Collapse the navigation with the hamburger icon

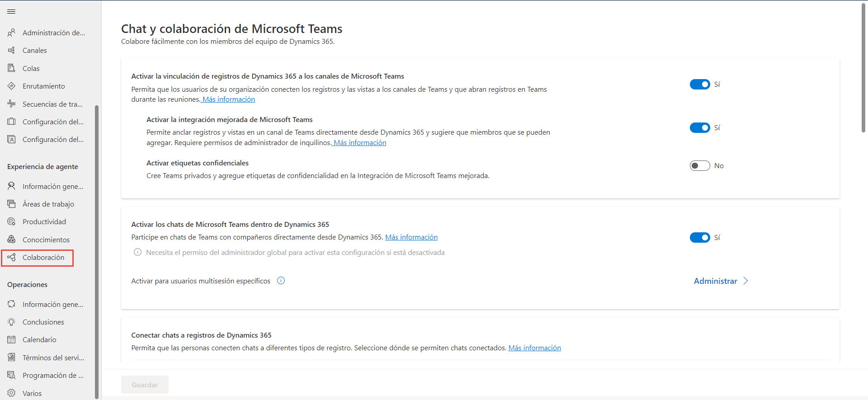(x=11, y=11)
